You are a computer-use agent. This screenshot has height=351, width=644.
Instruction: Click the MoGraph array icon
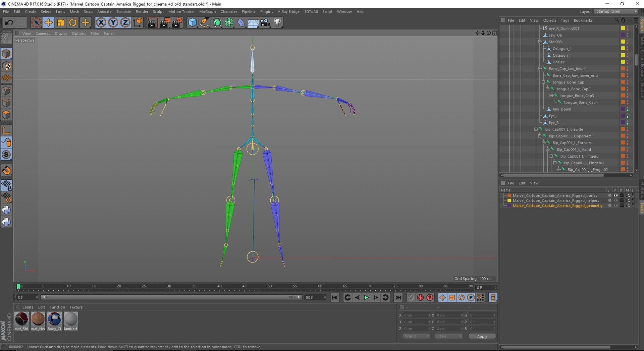(229, 22)
